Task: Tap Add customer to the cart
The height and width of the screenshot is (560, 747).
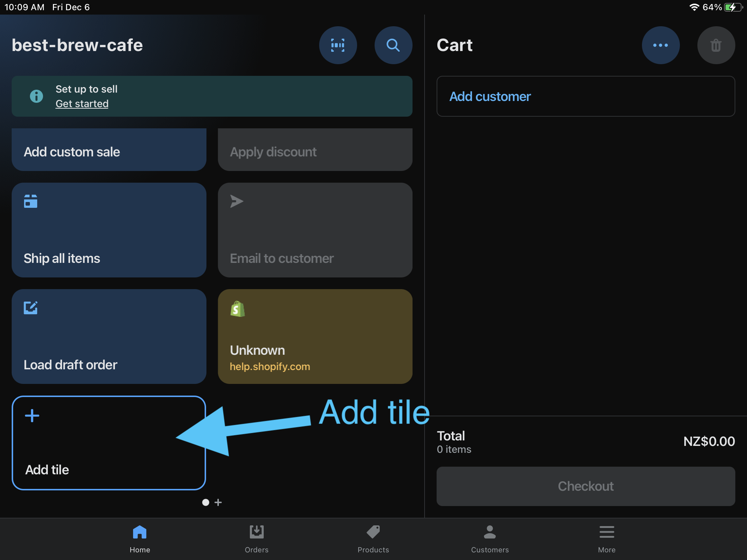Action: click(586, 96)
